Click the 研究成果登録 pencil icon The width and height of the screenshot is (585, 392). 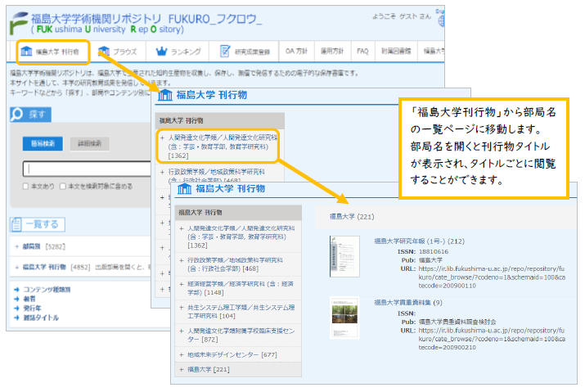tap(225, 52)
